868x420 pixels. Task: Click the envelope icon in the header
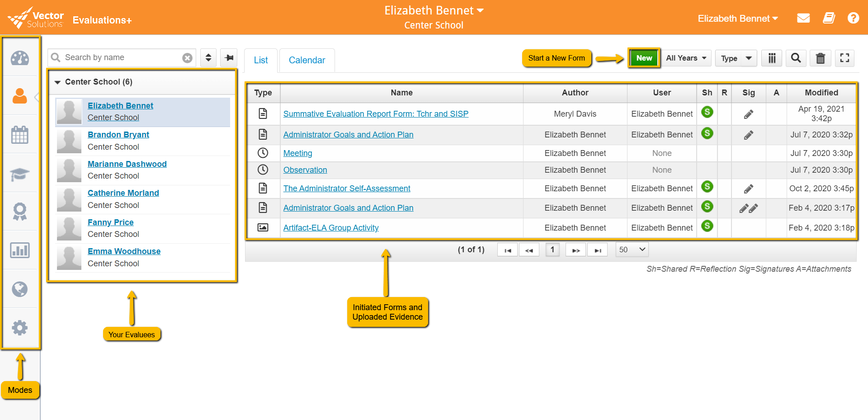[803, 18]
